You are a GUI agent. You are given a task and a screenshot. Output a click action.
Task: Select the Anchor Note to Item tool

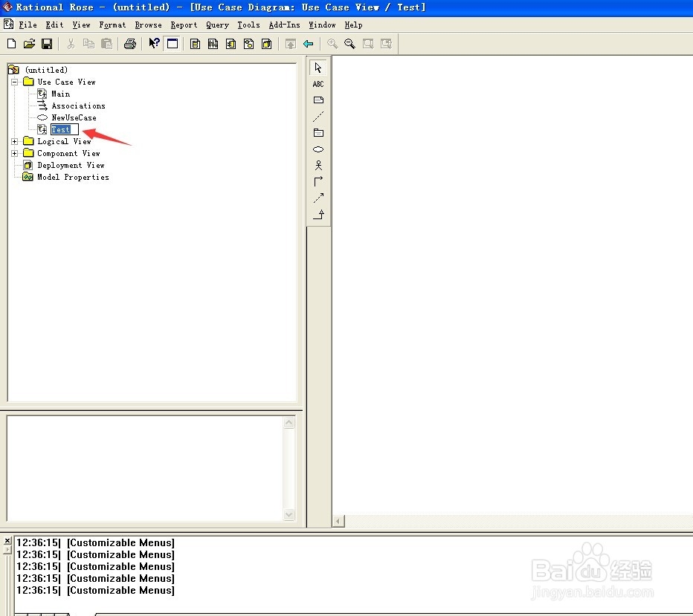[x=318, y=117]
